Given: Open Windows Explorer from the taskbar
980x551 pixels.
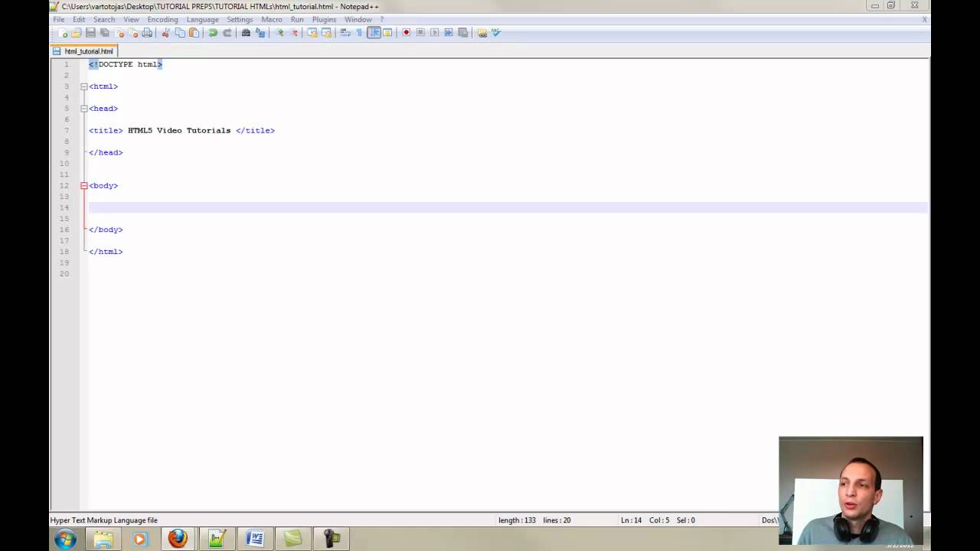Looking at the screenshot, I should pos(103,539).
